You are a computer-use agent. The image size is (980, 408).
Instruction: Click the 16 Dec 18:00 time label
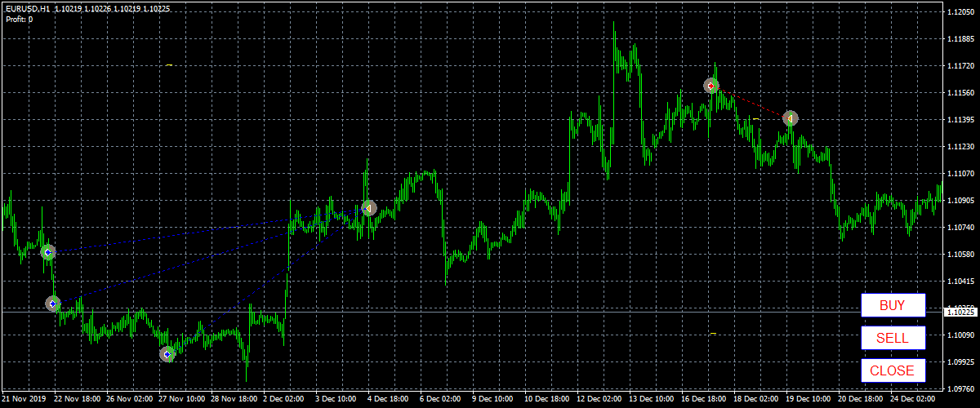point(705,400)
